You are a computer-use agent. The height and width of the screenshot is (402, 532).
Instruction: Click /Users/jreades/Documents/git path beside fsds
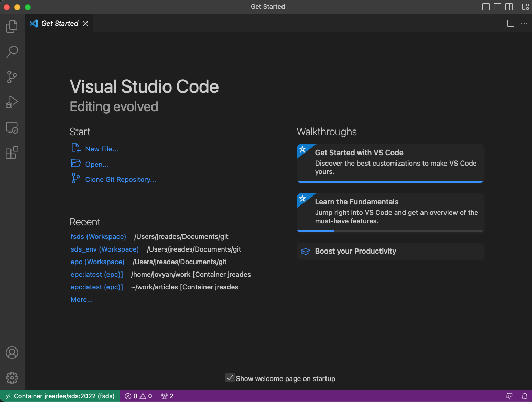point(181,236)
